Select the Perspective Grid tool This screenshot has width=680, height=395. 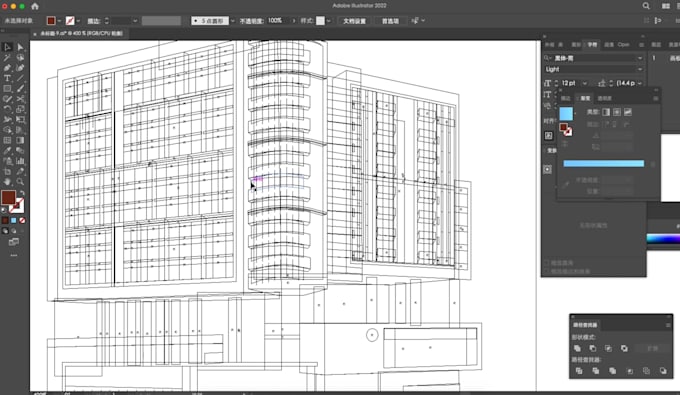coord(20,130)
